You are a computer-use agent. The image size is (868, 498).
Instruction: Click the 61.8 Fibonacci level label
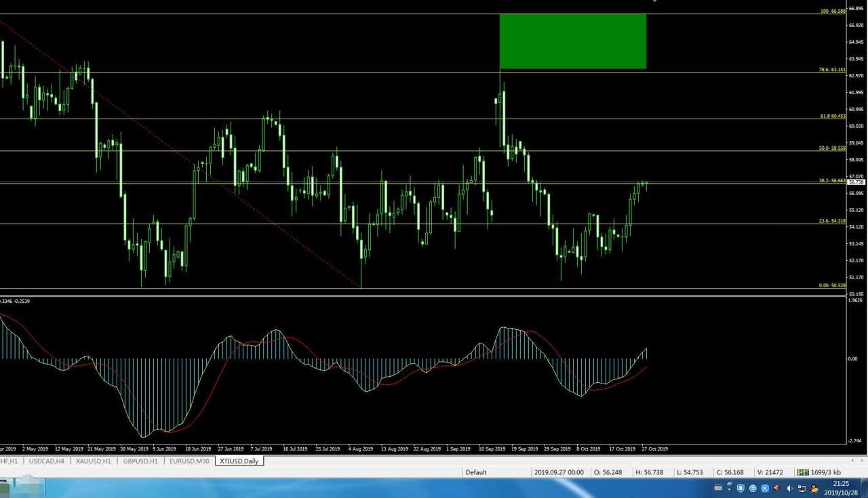[833, 116]
